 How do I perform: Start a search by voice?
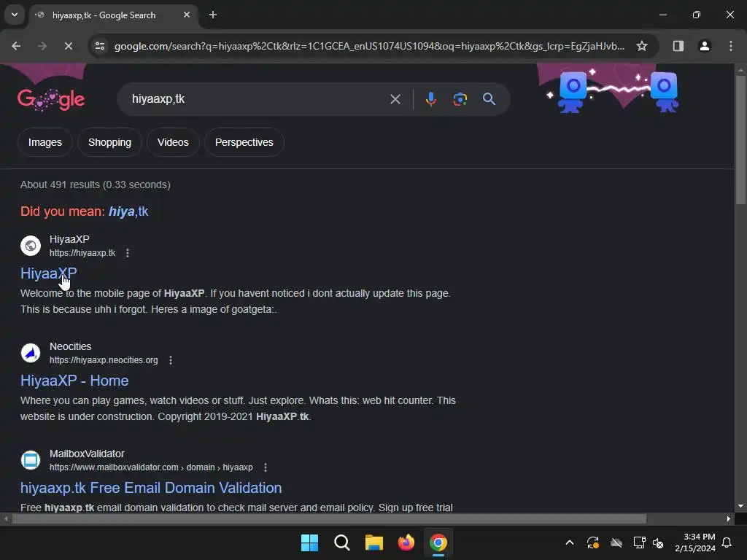coord(430,99)
